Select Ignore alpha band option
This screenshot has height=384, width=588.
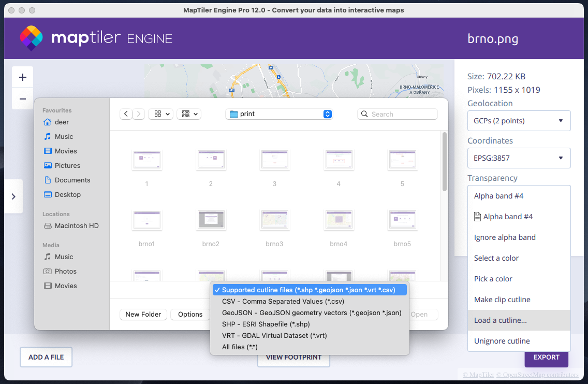505,237
